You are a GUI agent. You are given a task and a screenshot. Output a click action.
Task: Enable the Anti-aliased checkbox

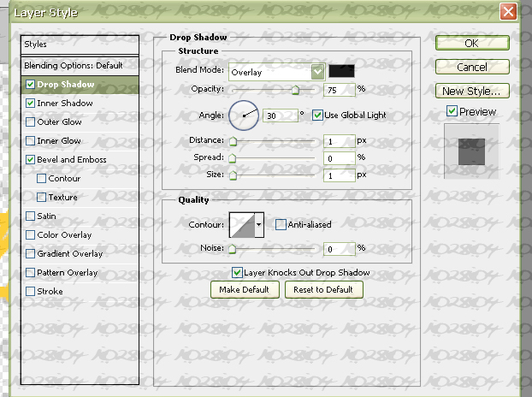(x=281, y=224)
